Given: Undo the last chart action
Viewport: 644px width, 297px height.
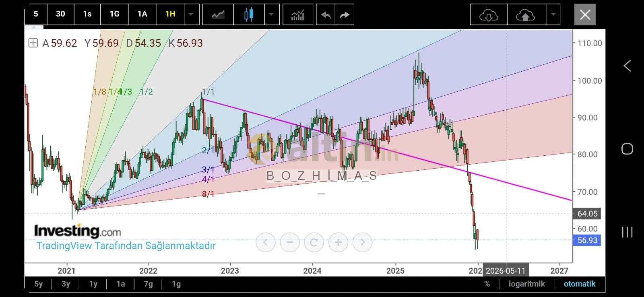Looking at the screenshot, I should [326, 15].
